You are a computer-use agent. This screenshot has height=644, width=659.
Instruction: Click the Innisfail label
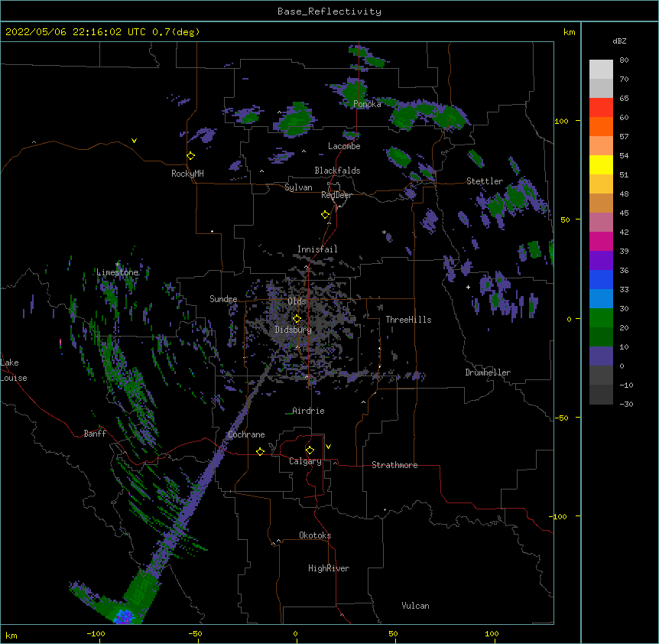(x=317, y=249)
